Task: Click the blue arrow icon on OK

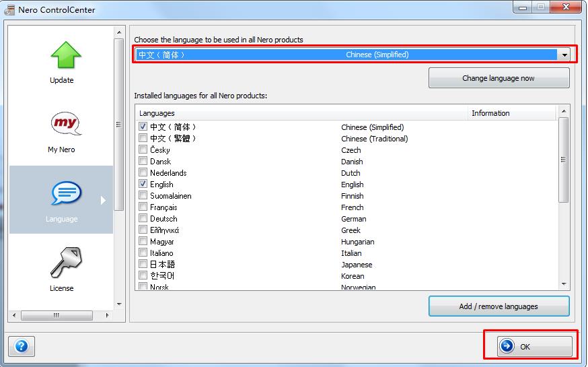Action: pyautogui.click(x=507, y=345)
